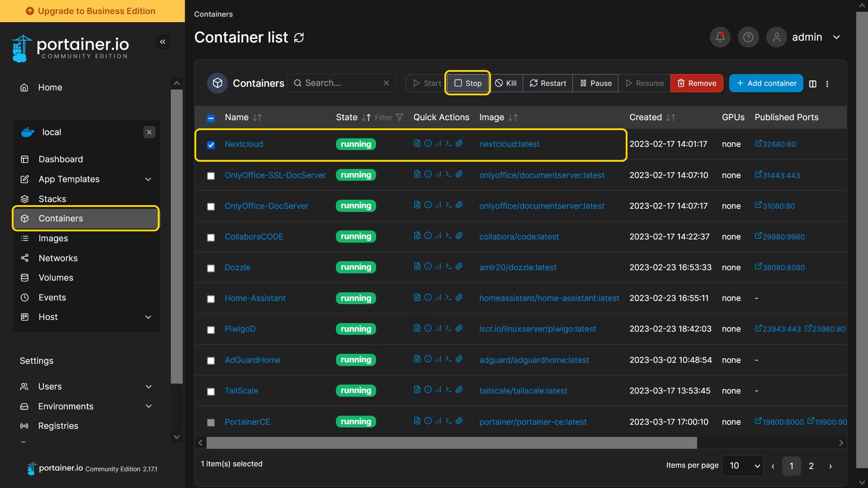Viewport: 868px width, 488px height.
Task: Open table column visibility settings icon
Action: 812,84
